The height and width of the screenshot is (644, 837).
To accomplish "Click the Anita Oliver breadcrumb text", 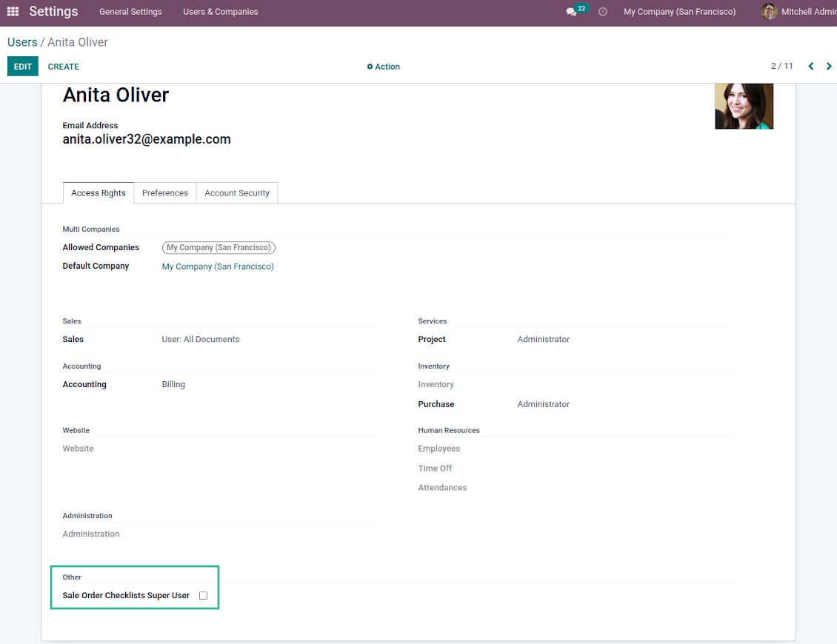I will (x=77, y=42).
